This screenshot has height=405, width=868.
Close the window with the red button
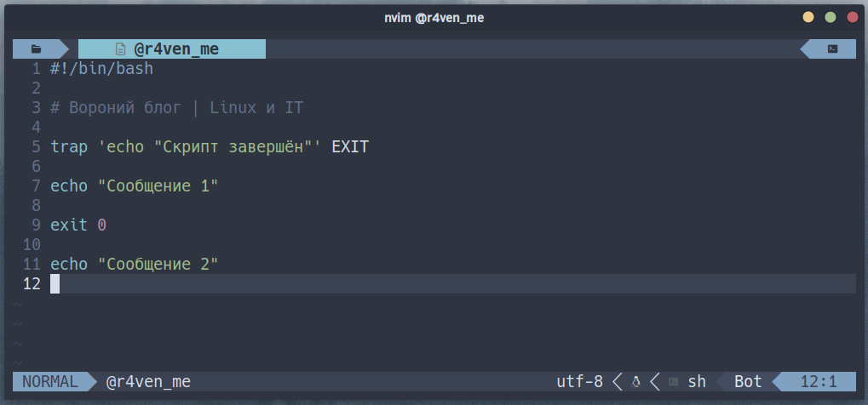[x=853, y=17]
